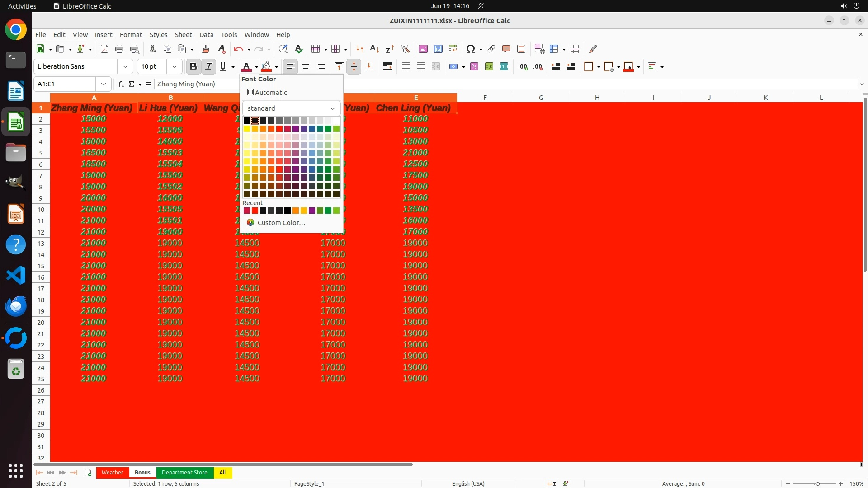Pick the black swatch in color palette
Viewport: 868px width, 488px height.
click(x=247, y=121)
